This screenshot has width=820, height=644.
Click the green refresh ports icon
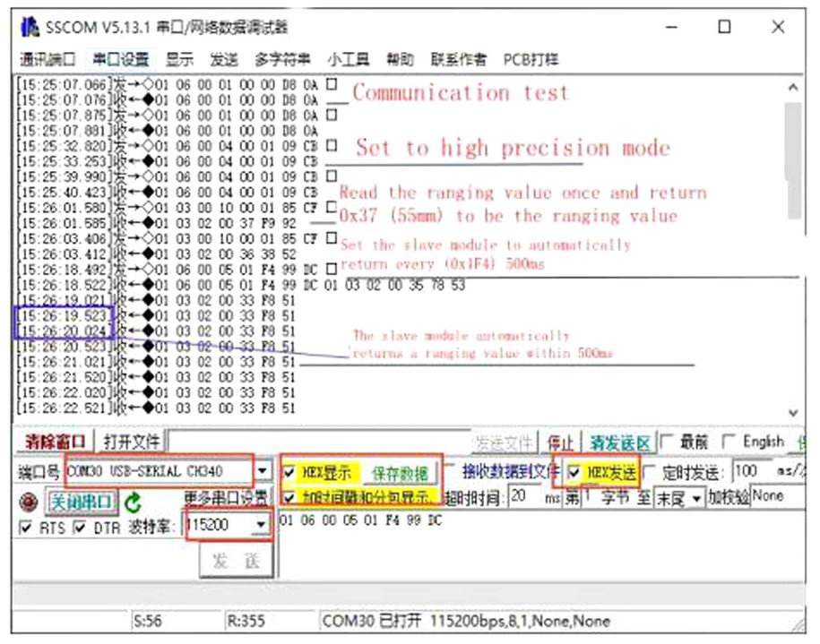(x=133, y=502)
